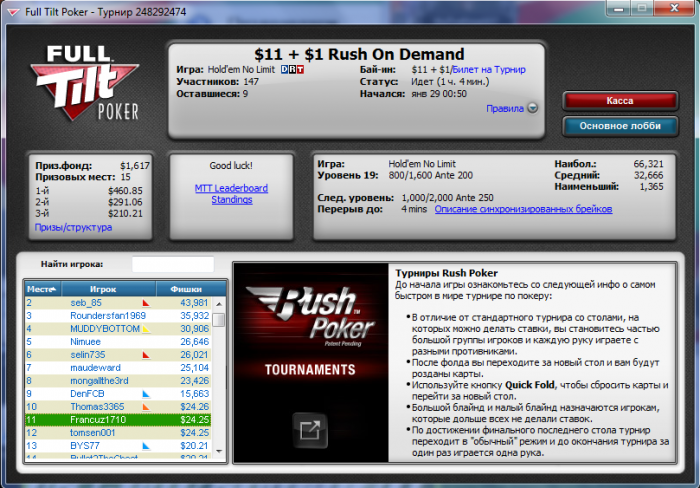This screenshot has height=488, width=700.
Task: Click the red flag icon beside selin735
Action: (x=146, y=355)
